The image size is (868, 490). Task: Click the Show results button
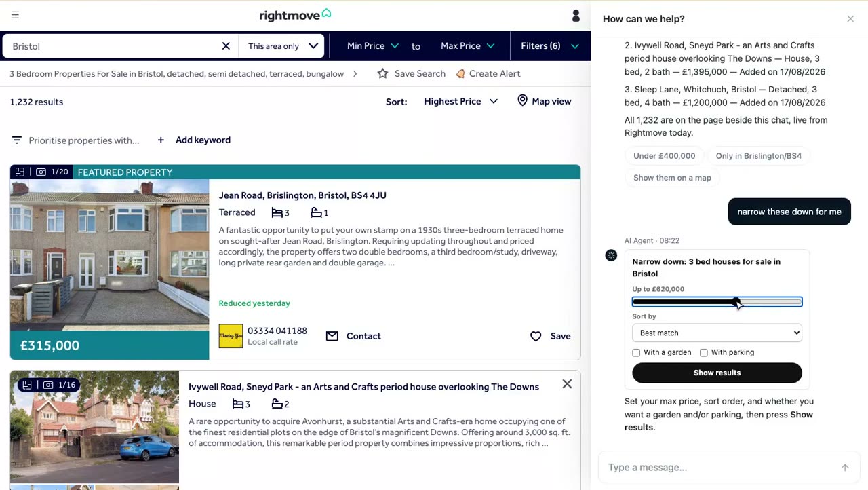(717, 373)
